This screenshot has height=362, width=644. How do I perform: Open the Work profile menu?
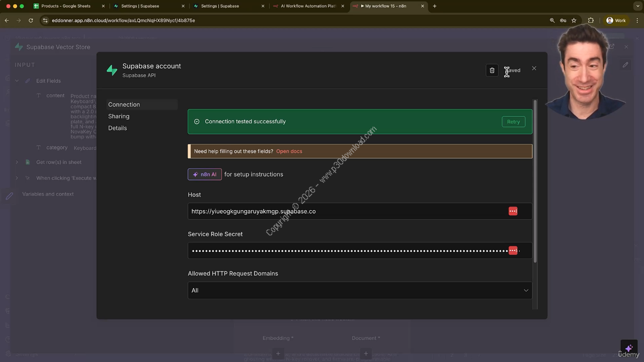616,21
